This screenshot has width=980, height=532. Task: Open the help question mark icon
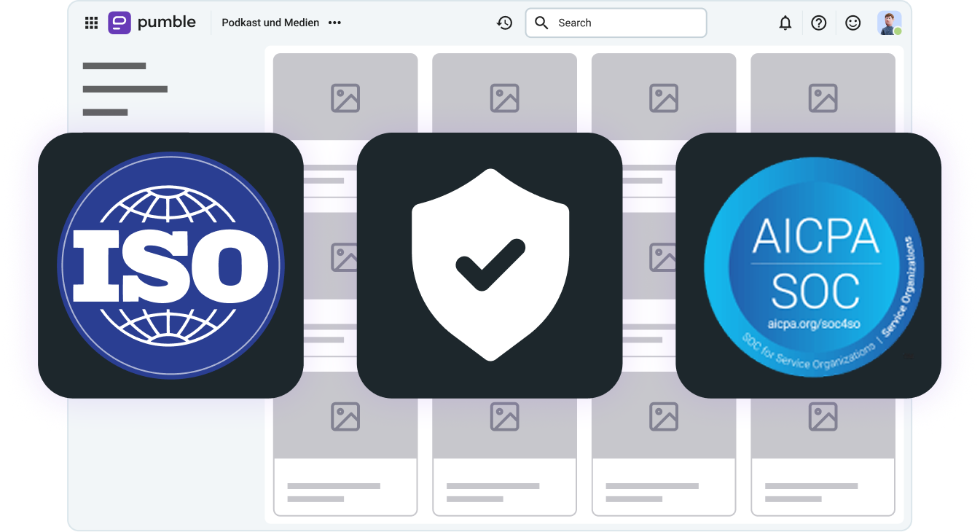click(x=819, y=23)
